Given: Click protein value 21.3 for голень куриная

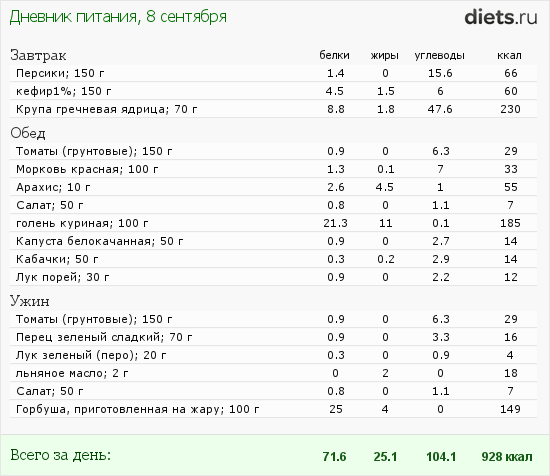Looking at the screenshot, I should [335, 223].
